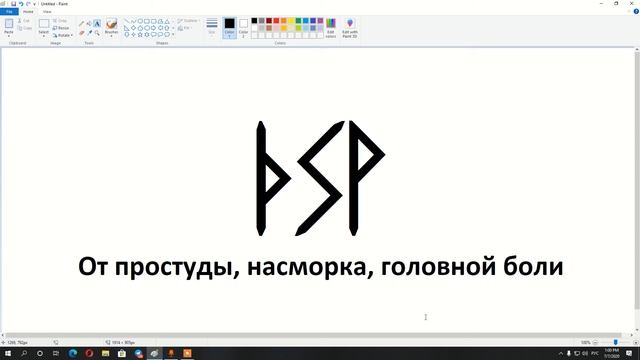The height and width of the screenshot is (360, 640).
Task: Click the text "От простуды, насморка, головной боли"
Action: (x=320, y=267)
